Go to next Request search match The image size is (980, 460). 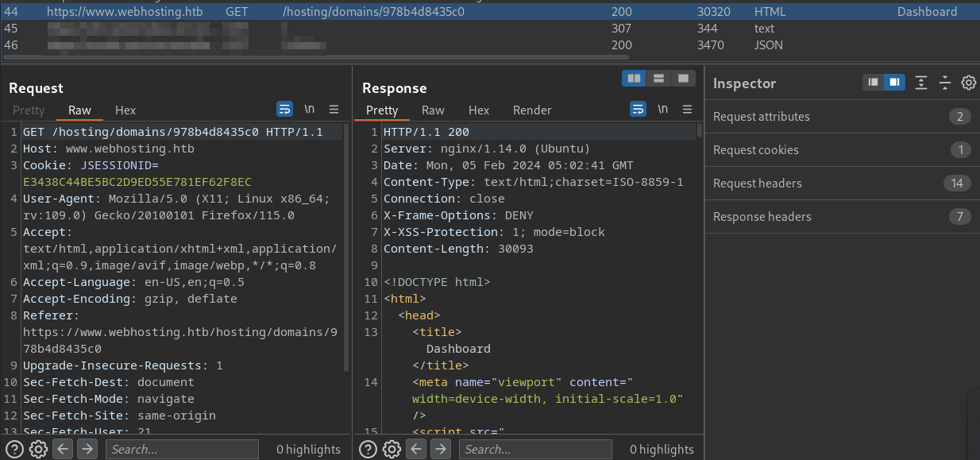(87, 449)
